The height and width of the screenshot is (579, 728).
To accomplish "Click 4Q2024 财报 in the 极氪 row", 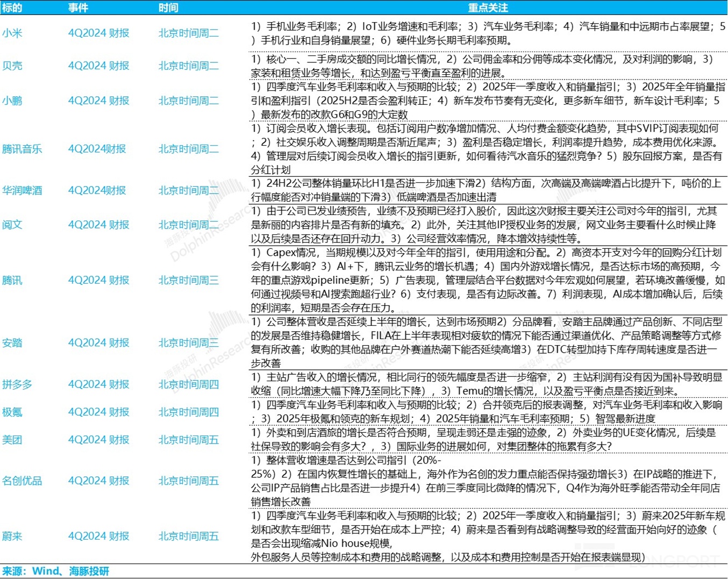I will click(99, 412).
